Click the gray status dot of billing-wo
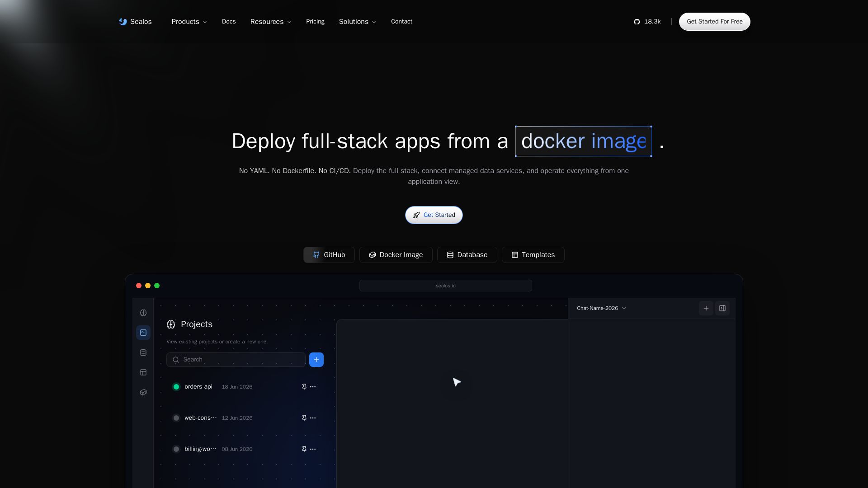The image size is (868, 488). coord(176,449)
